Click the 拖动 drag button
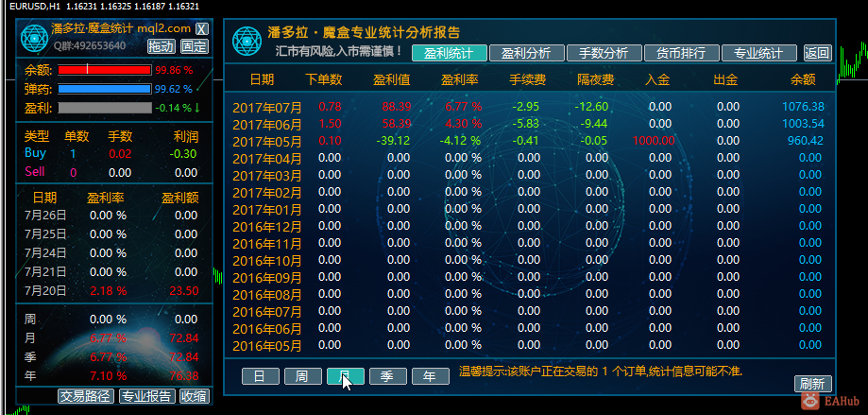 click(x=162, y=46)
